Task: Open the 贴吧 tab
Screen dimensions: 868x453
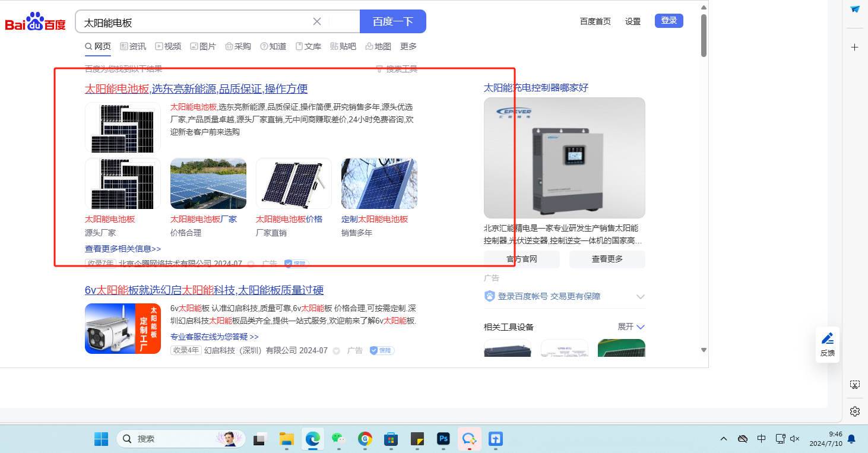Action: coord(343,46)
